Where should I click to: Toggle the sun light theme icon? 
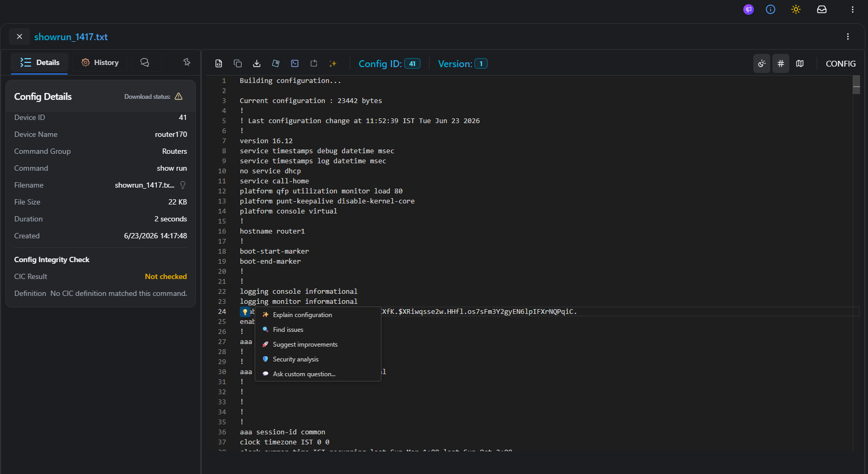(x=796, y=10)
